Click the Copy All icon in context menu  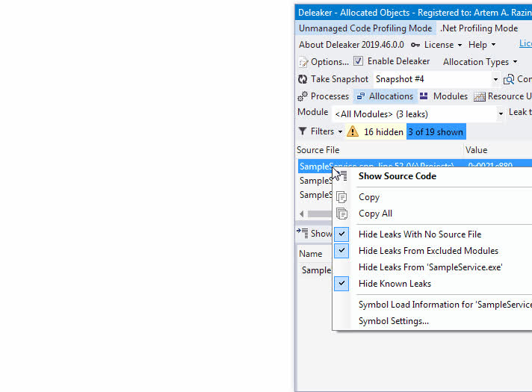341,214
